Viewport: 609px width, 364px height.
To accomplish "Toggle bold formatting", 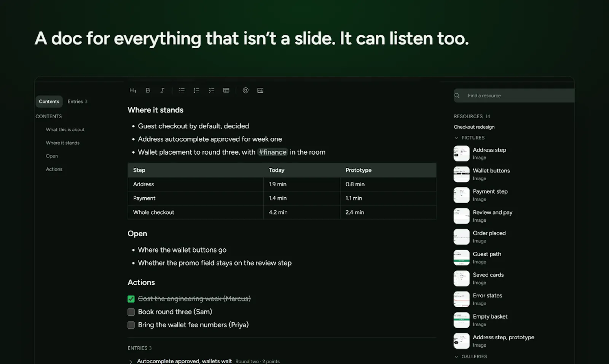I will click(148, 91).
